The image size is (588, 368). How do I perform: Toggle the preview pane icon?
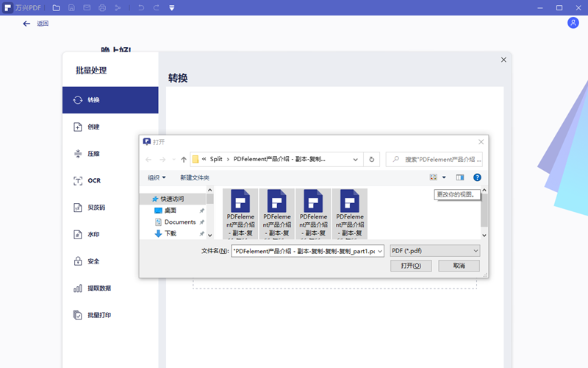[460, 177]
